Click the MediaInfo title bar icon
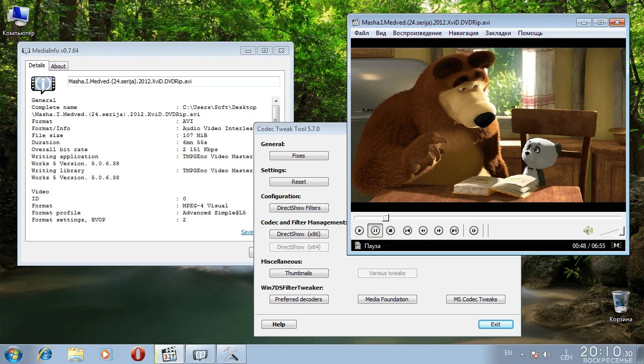 (26, 51)
